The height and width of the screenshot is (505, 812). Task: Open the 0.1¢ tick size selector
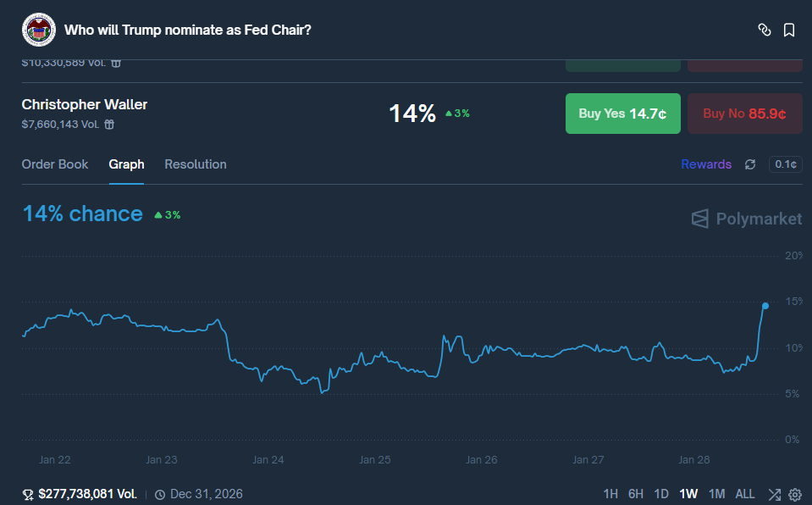[x=785, y=164]
